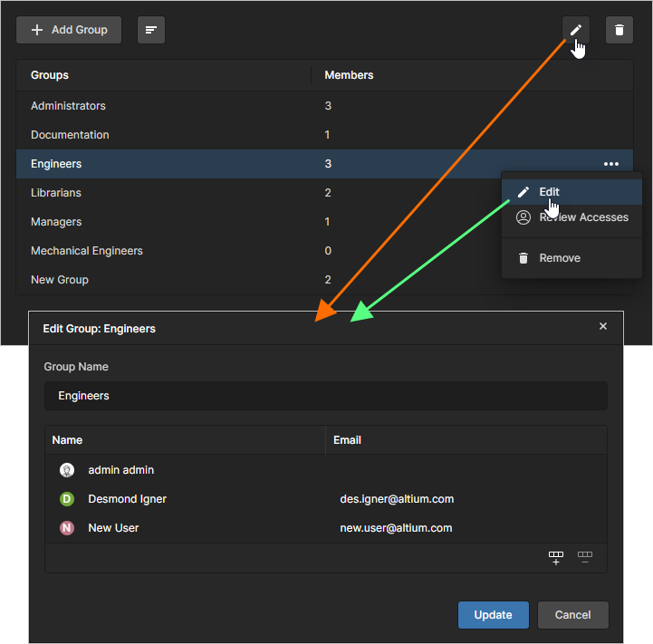
Task: Click Desmond Igner's green D avatar
Action: (67, 499)
